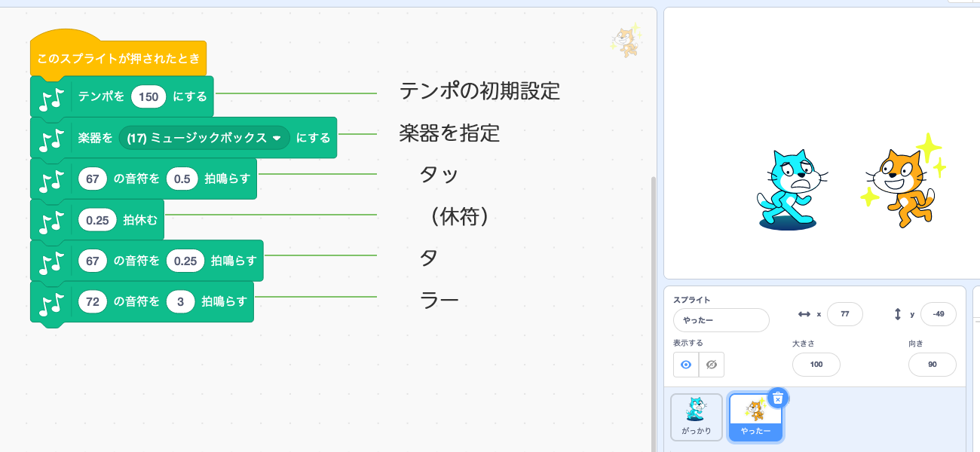Click the music note icon on the 72 note block
980x452 pixels.
(x=51, y=304)
